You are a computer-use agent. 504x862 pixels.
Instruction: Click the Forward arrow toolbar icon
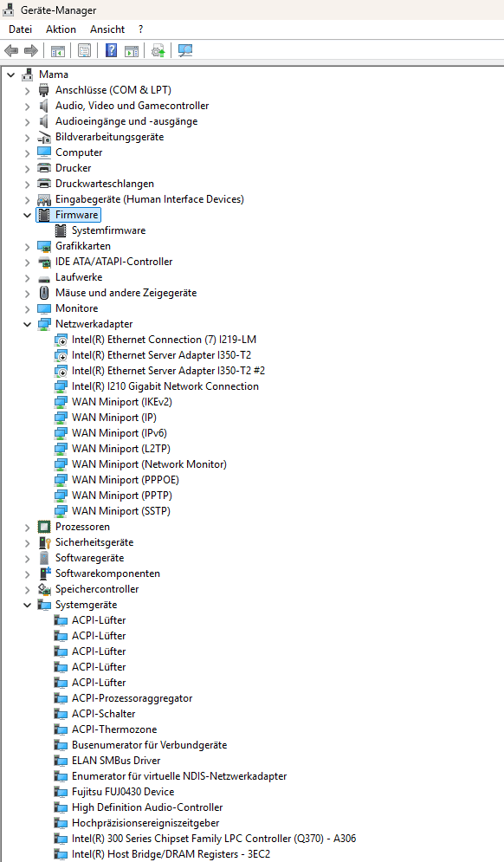coord(31,50)
